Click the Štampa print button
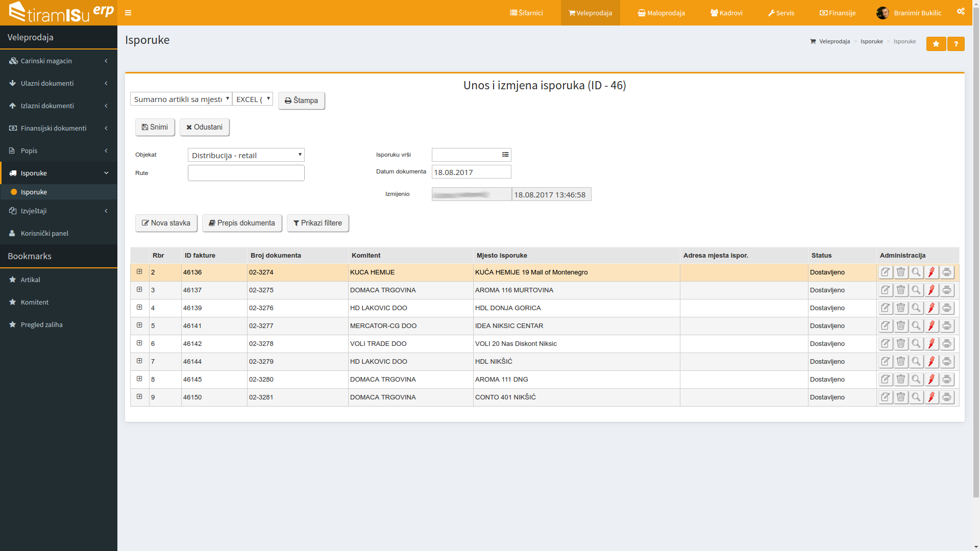Image resolution: width=980 pixels, height=551 pixels. pyautogui.click(x=301, y=101)
